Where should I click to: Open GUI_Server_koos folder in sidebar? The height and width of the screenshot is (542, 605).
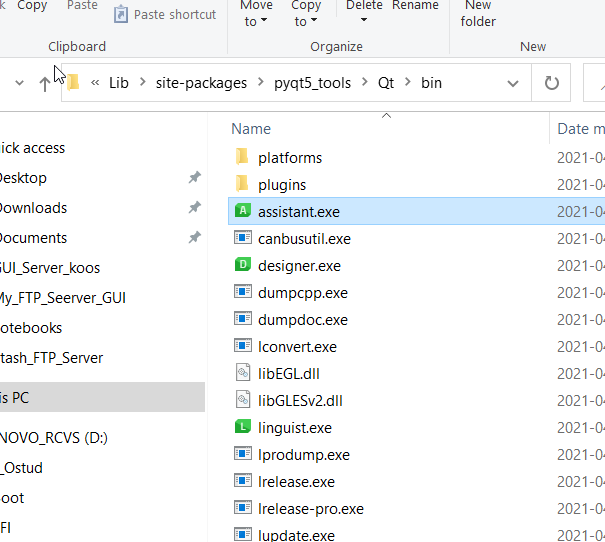[x=50, y=268]
